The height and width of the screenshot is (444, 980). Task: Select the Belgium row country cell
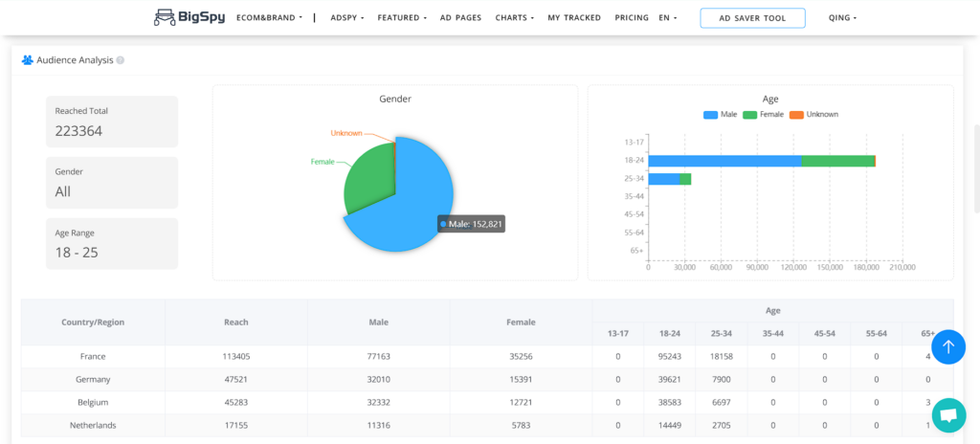pos(93,402)
